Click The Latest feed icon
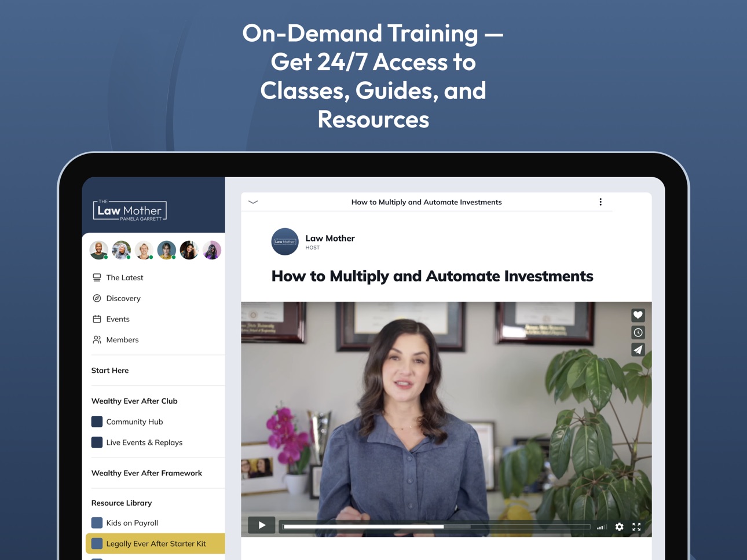Screen dimensions: 747x560 (97, 277)
